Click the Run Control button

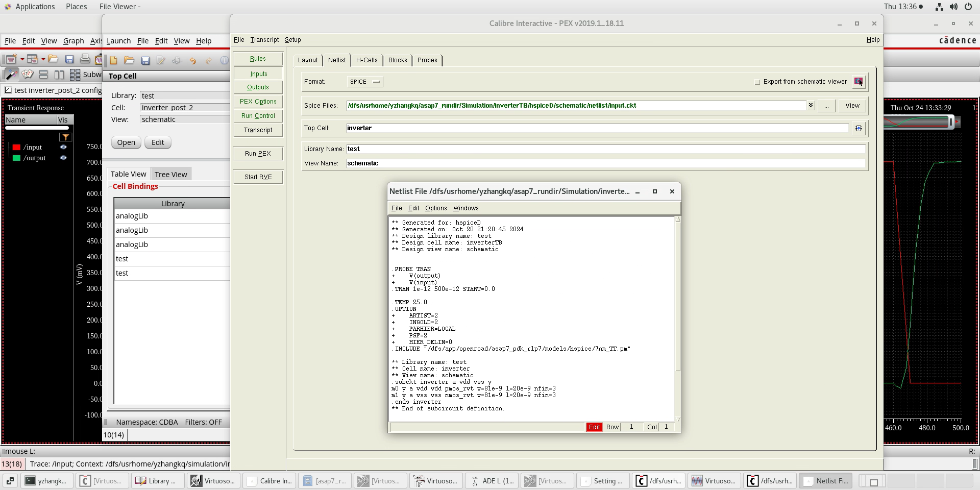coord(258,115)
